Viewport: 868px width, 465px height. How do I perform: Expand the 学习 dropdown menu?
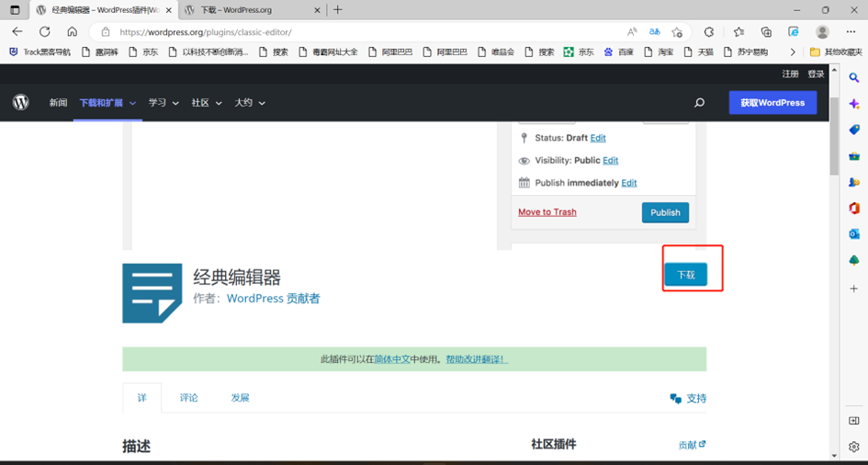pos(163,103)
